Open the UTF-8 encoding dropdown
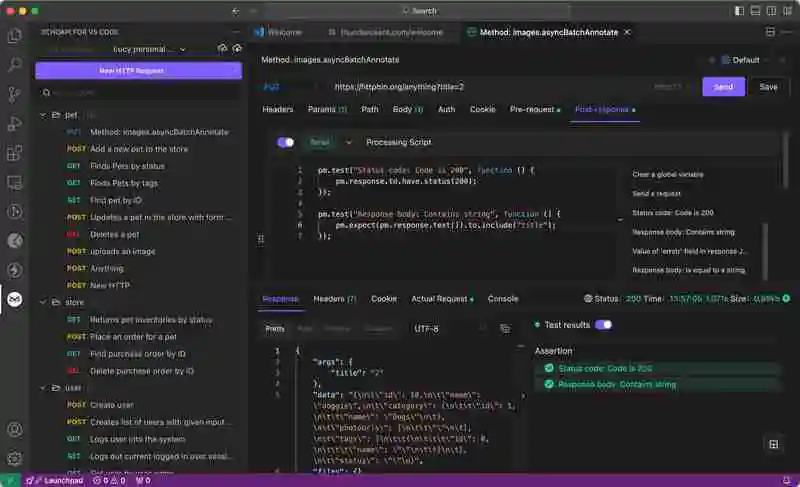This screenshot has height=487, width=800. tap(448, 329)
